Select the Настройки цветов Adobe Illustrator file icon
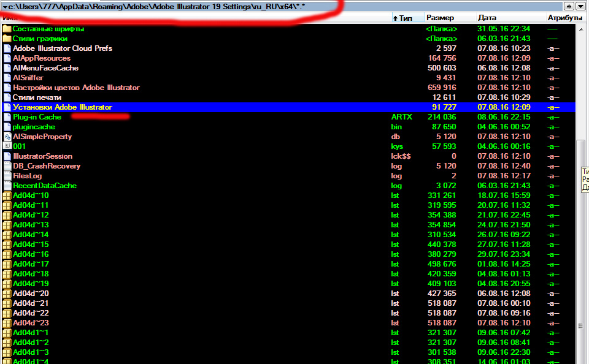589x364 pixels. tap(7, 88)
